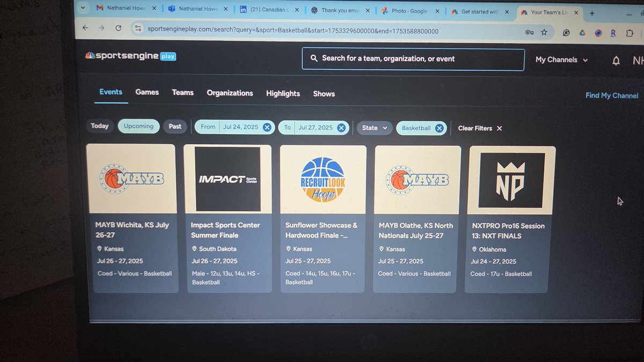Switch to the Games tab
The image size is (644, 362).
(x=147, y=92)
